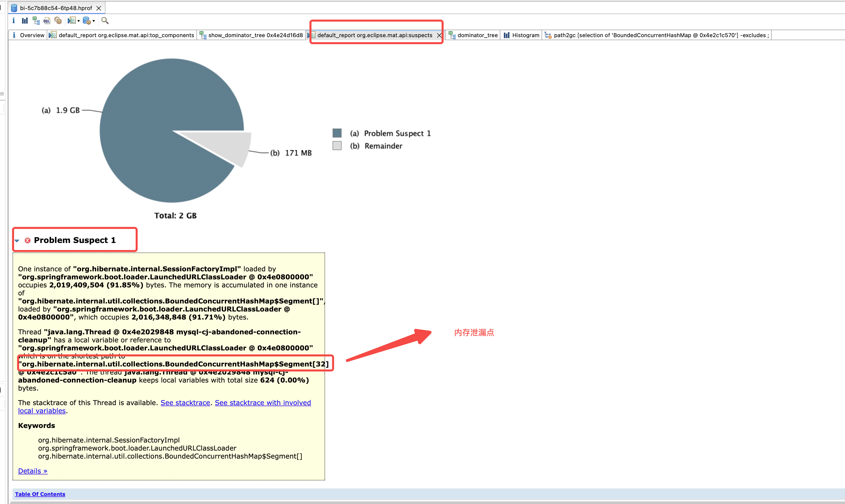Open the query browser icon
The width and height of the screenshot is (845, 504).
(87, 21)
